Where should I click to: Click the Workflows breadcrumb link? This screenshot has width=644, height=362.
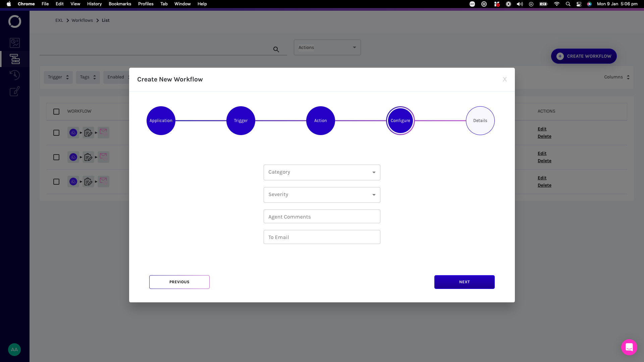(x=82, y=20)
